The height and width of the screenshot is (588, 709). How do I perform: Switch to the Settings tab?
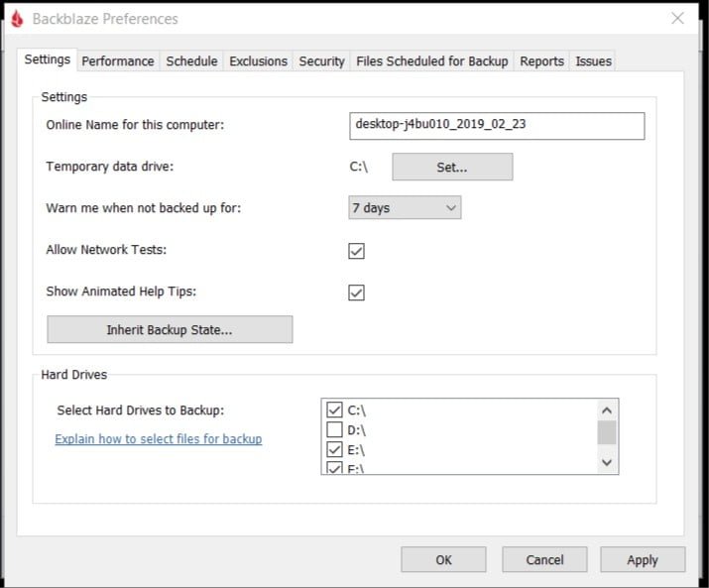point(47,59)
